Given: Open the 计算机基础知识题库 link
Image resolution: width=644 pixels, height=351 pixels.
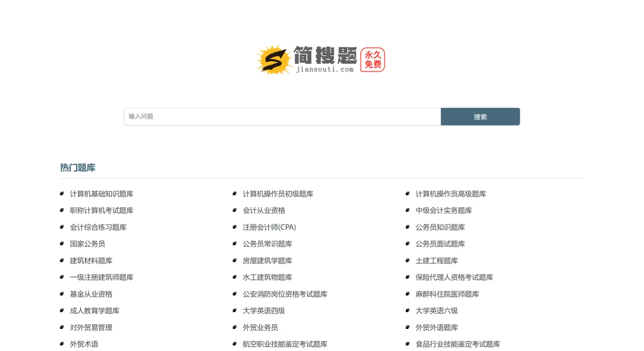Looking at the screenshot, I should click(x=102, y=194).
